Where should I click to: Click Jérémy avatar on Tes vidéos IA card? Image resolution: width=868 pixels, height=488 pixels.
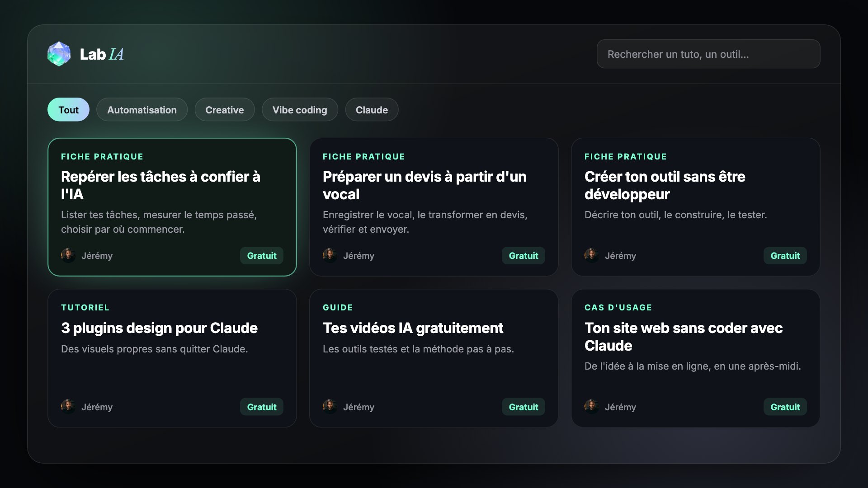point(330,407)
